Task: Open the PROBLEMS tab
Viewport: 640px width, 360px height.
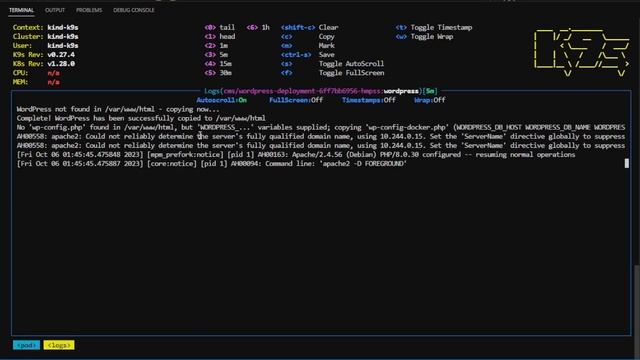Action: pos(89,10)
